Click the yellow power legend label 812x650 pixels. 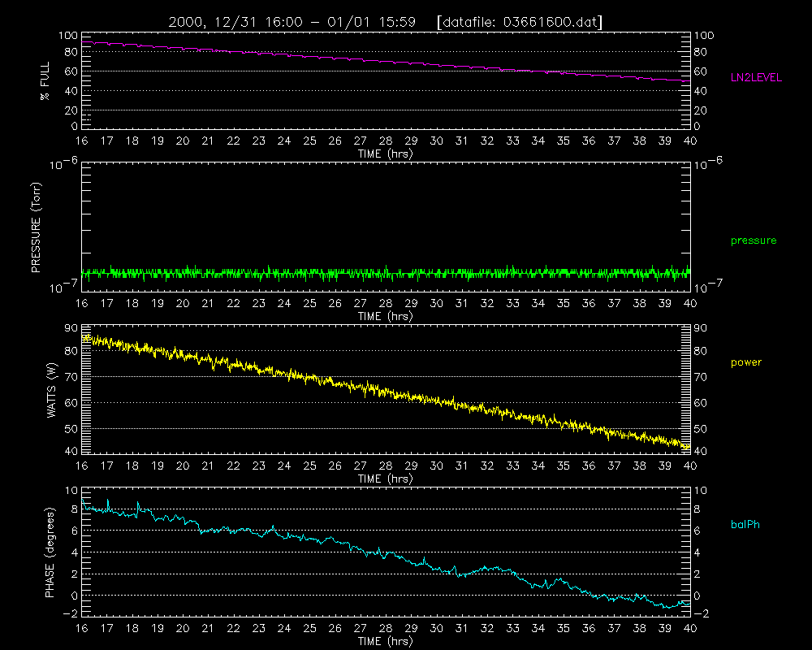tap(745, 362)
